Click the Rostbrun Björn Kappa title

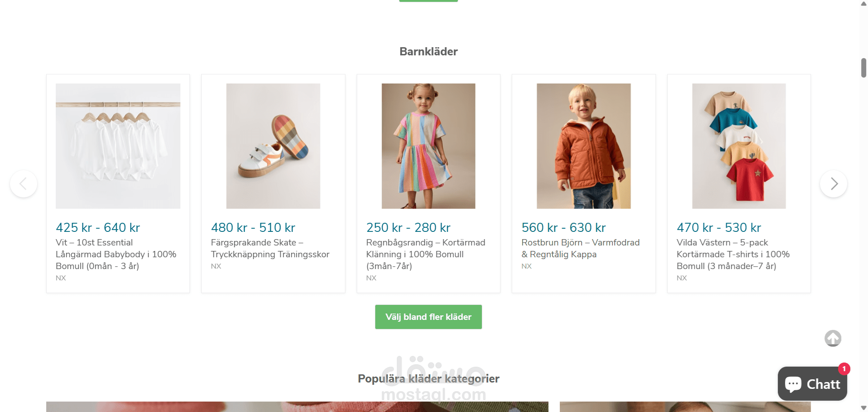pos(581,248)
